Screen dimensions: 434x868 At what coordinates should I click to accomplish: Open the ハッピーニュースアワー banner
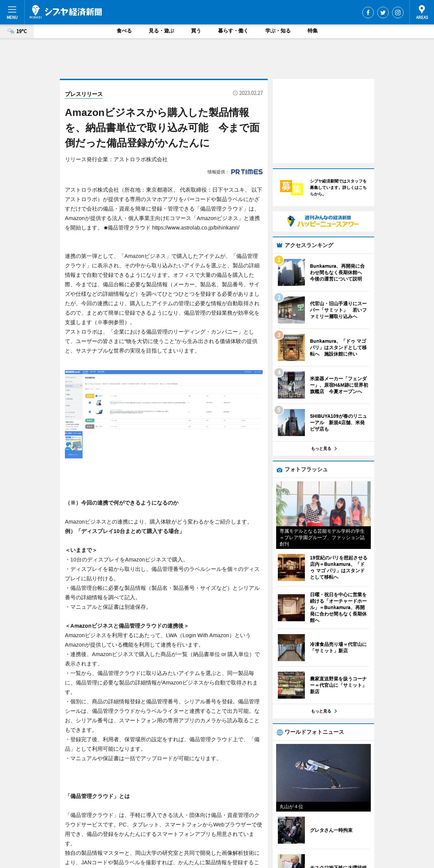click(x=323, y=221)
